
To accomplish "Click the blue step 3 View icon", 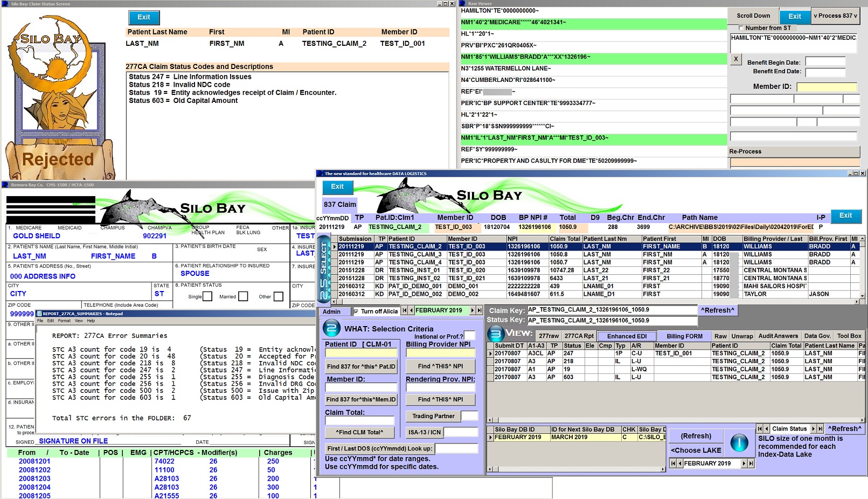I will [x=495, y=334].
